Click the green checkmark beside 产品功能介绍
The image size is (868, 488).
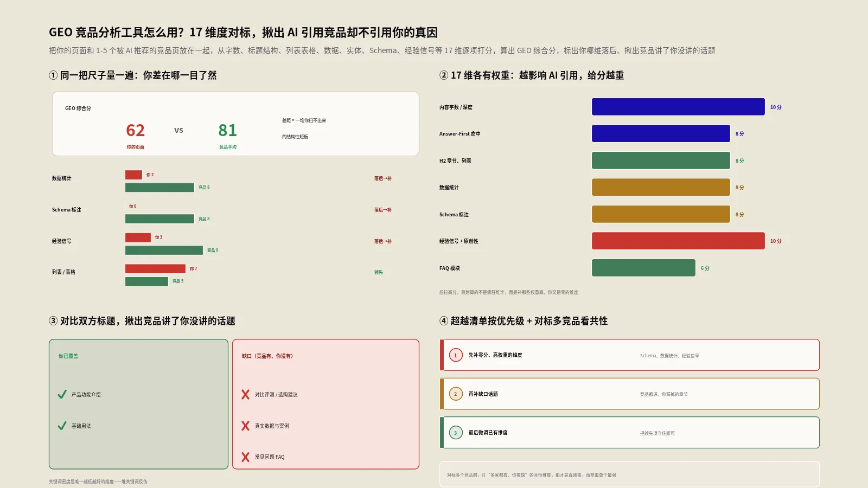pyautogui.click(x=62, y=395)
